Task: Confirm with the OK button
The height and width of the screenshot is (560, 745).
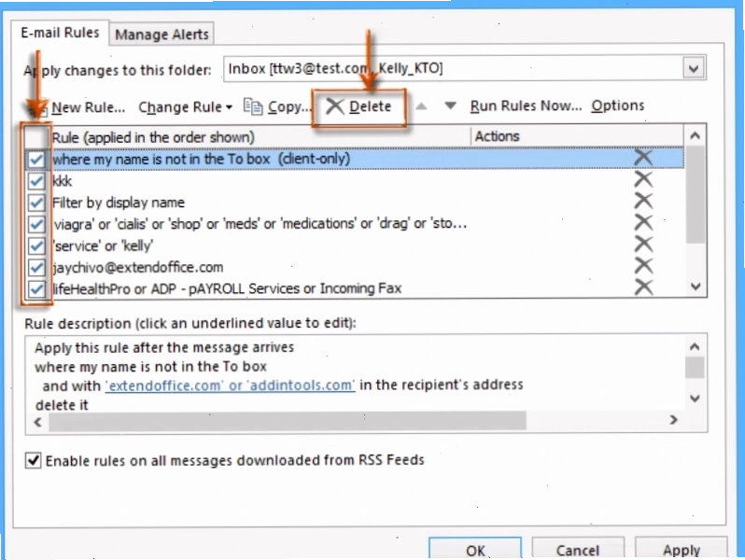Action: 475,550
